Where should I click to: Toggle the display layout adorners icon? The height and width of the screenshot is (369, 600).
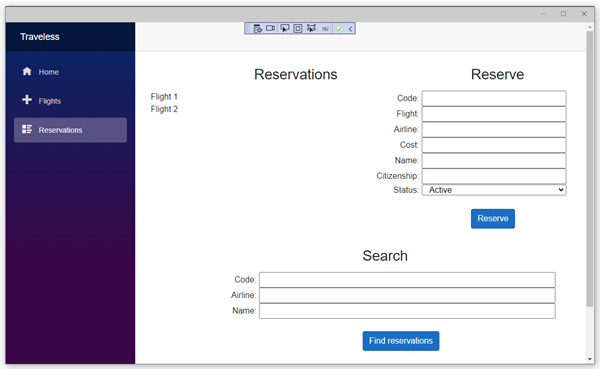click(298, 28)
